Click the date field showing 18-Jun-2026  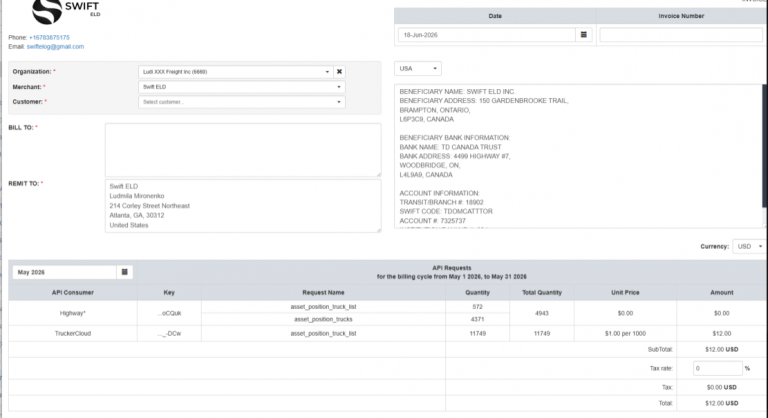pyautogui.click(x=486, y=35)
